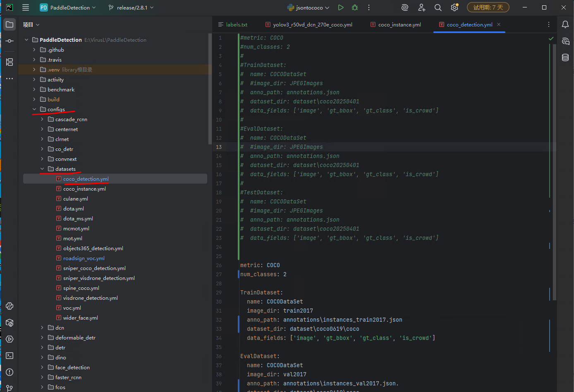
Task: Open Search Everywhere magnifier
Action: (438, 7)
